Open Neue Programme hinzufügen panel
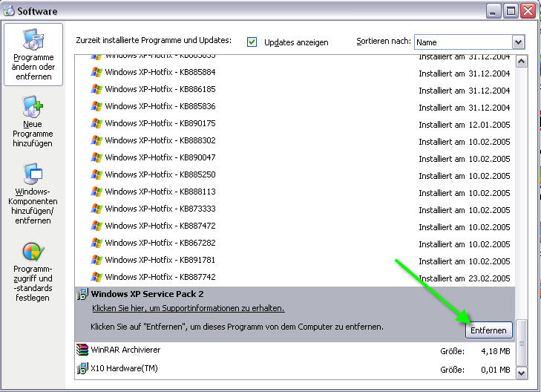The height and width of the screenshot is (392, 541). (x=33, y=122)
